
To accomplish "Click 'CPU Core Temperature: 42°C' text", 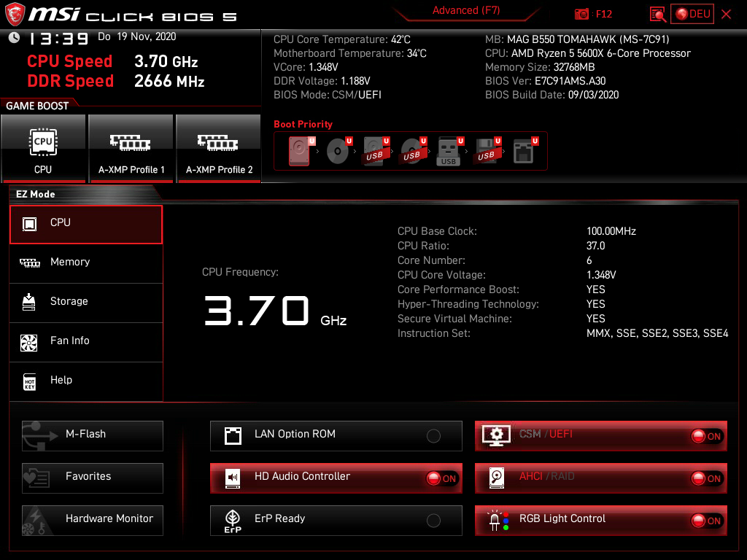I will [341, 39].
